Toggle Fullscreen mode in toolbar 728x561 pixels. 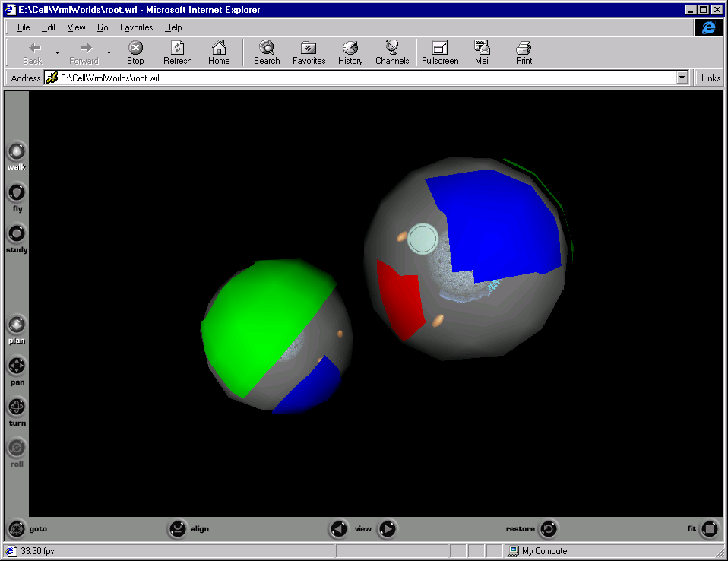tap(440, 52)
